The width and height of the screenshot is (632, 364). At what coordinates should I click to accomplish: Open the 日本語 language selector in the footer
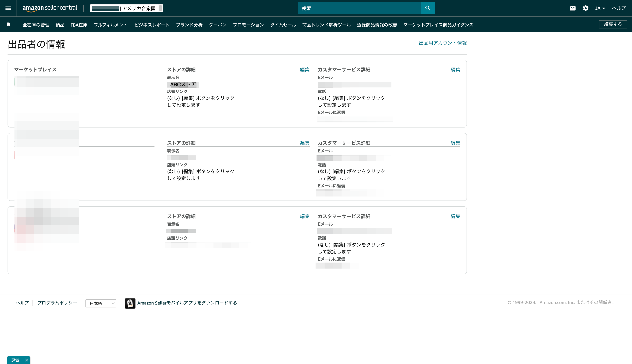tap(101, 303)
